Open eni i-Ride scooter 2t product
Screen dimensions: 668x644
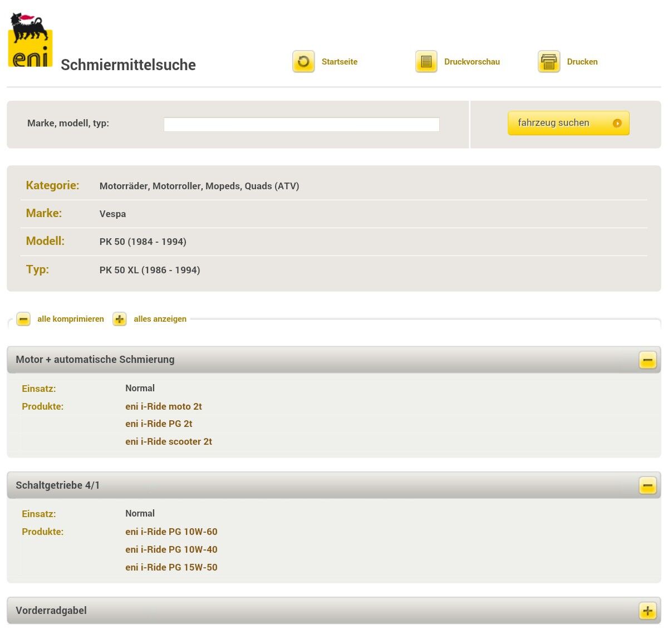click(169, 441)
